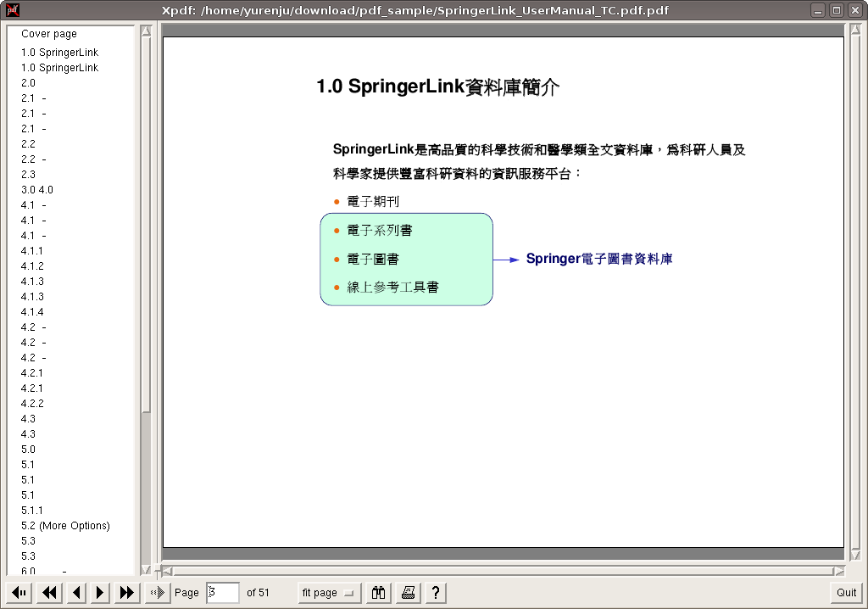Click the page number input field
The height and width of the screenshot is (609, 868).
pyautogui.click(x=222, y=593)
